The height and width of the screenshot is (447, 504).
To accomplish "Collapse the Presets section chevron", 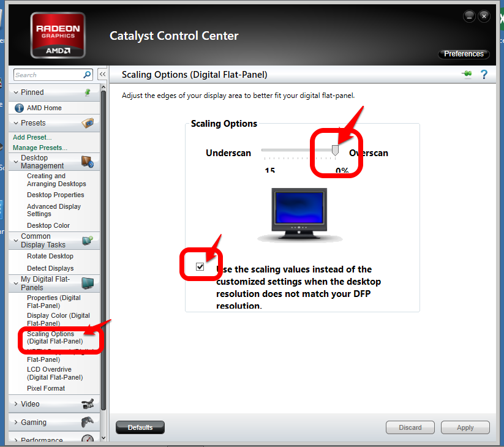I will 16,123.
